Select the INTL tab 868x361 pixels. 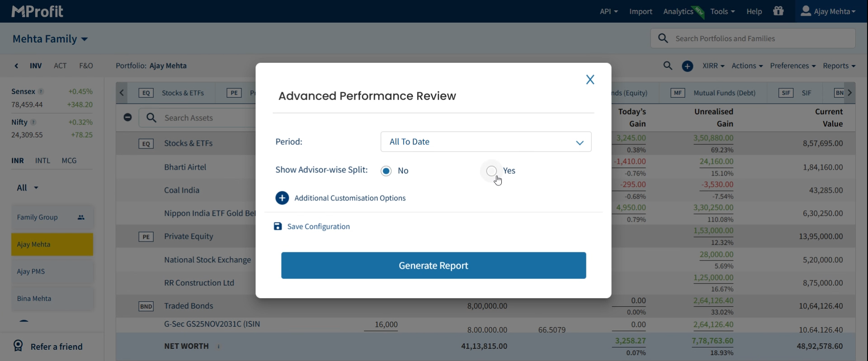tap(43, 161)
